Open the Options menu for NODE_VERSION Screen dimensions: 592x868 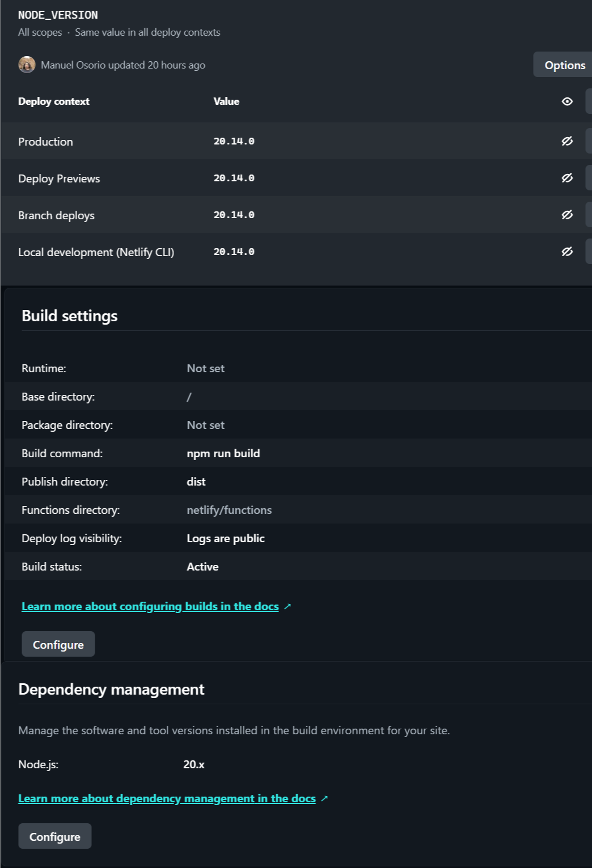coord(564,65)
